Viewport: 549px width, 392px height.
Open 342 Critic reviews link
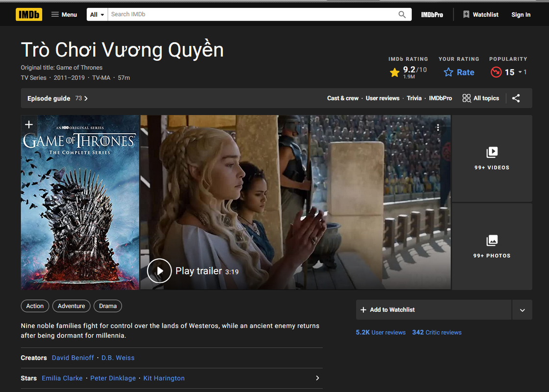coord(437,332)
